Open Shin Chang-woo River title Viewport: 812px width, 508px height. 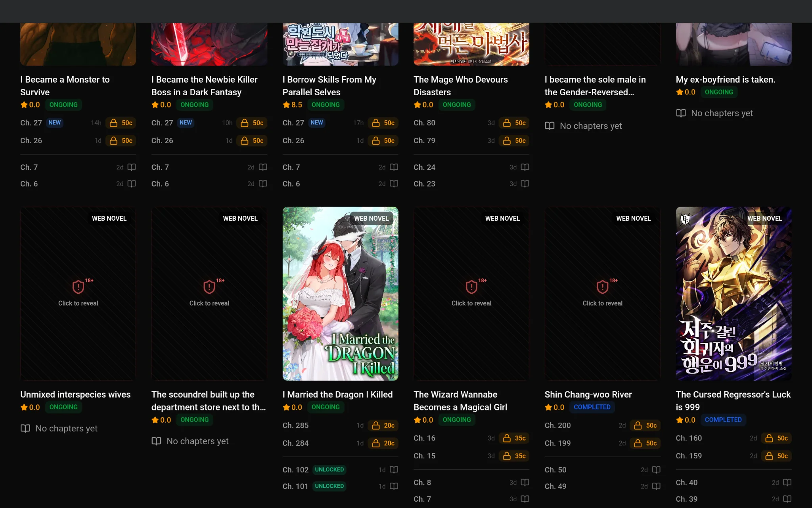pos(588,394)
